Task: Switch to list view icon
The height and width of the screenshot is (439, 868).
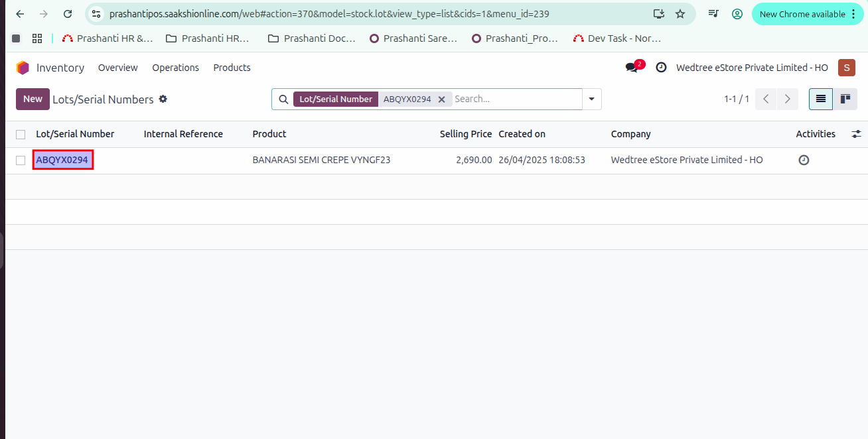Action: [821, 99]
